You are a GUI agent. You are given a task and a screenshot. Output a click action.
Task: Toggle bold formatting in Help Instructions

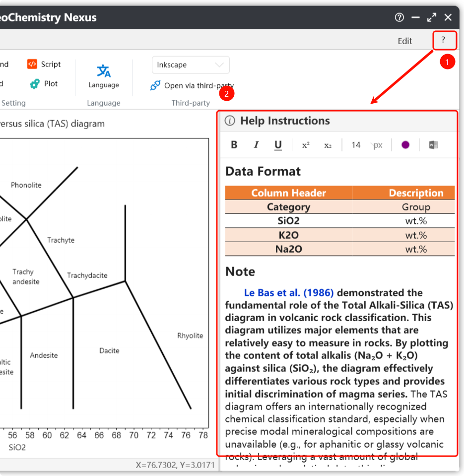pyautogui.click(x=234, y=145)
